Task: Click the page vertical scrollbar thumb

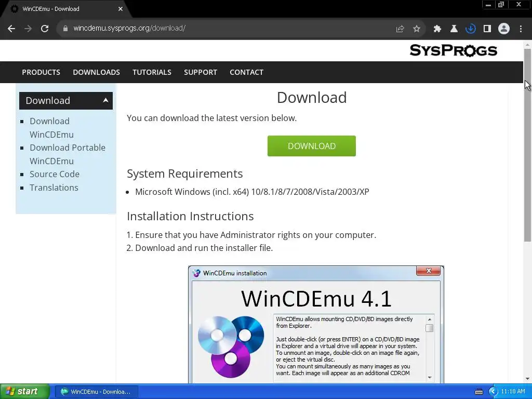Action: [x=527, y=145]
